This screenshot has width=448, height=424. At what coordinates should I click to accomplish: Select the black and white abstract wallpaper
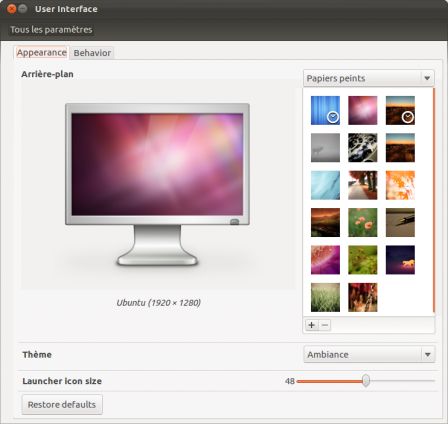coord(363,148)
